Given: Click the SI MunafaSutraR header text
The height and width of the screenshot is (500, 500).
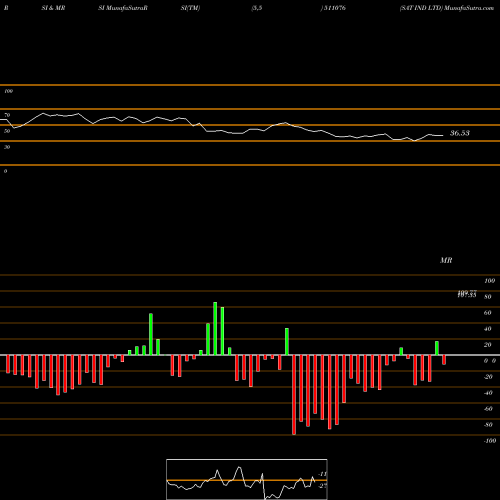Looking at the screenshot, I should (123, 8).
